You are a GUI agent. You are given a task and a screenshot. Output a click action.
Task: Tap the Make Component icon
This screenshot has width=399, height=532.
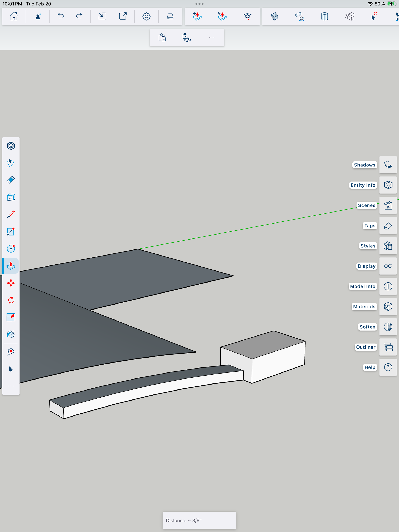click(x=275, y=16)
